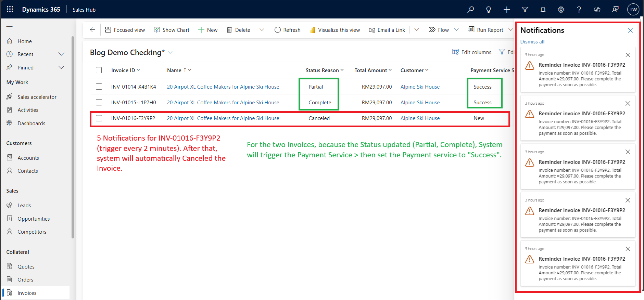This screenshot has height=300, width=644.
Task: Click Edit columns button
Action: (472, 52)
